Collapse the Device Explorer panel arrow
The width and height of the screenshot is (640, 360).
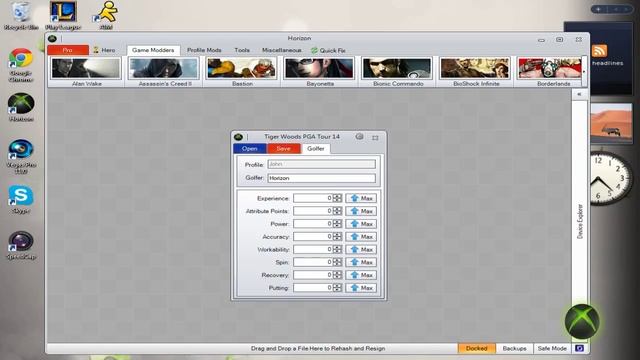click(x=579, y=94)
